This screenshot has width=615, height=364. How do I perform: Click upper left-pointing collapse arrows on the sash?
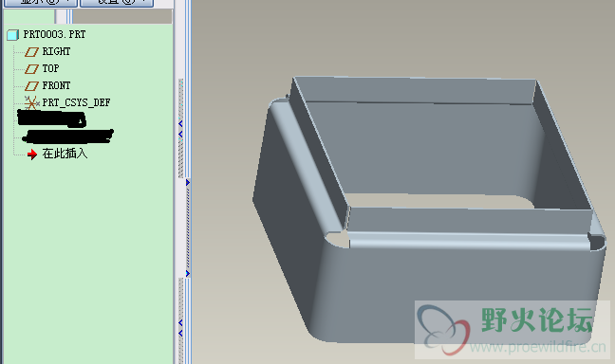(x=180, y=129)
